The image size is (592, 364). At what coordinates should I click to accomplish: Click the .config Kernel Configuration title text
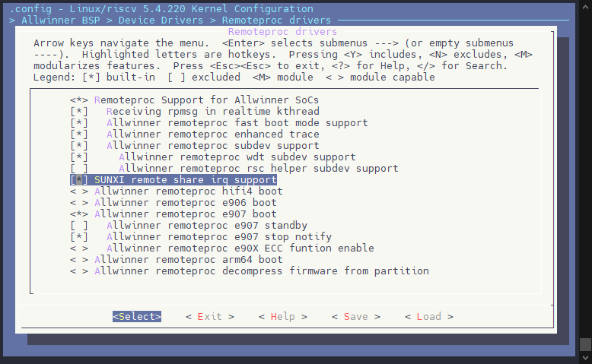(x=161, y=8)
